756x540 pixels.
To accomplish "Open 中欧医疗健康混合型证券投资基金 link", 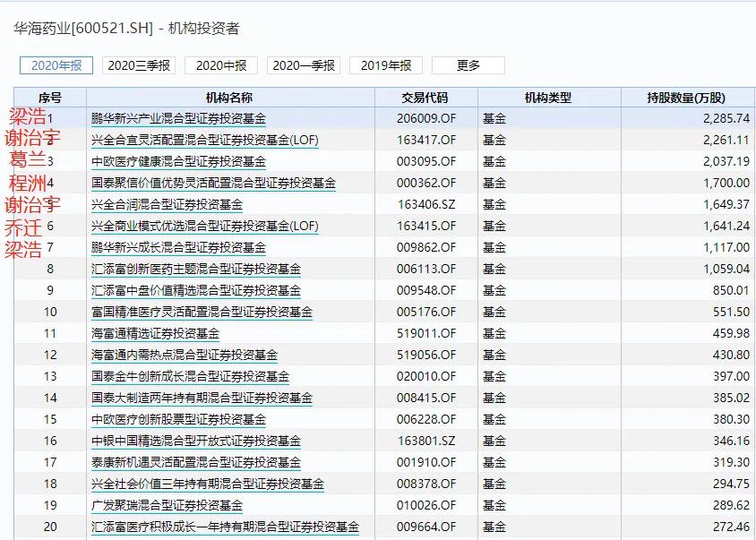I will [x=179, y=161].
